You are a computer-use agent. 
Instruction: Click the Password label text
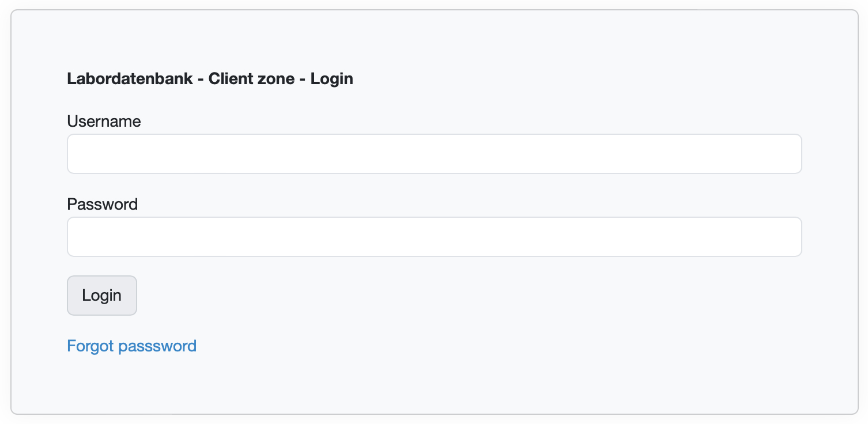(x=102, y=205)
